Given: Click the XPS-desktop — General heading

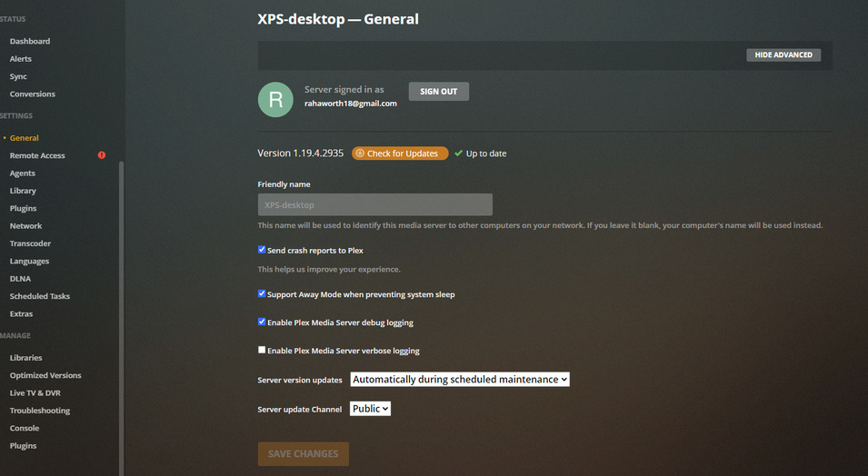Looking at the screenshot, I should (x=338, y=19).
